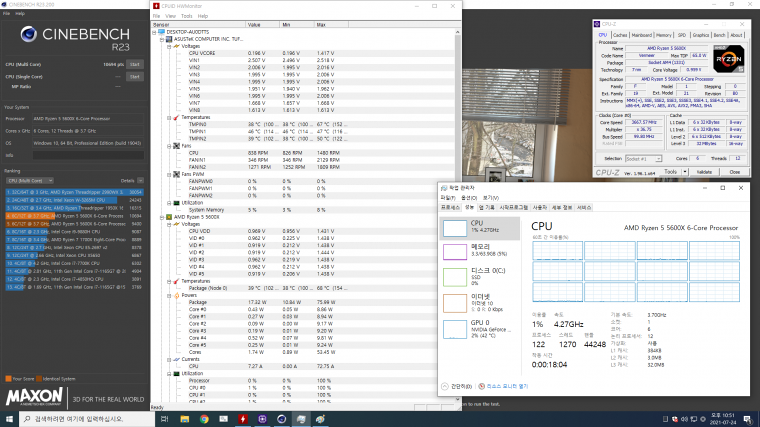The image size is (760, 427).
Task: Collapse the ASUSTeK Voltages group
Action: pyautogui.click(x=169, y=46)
